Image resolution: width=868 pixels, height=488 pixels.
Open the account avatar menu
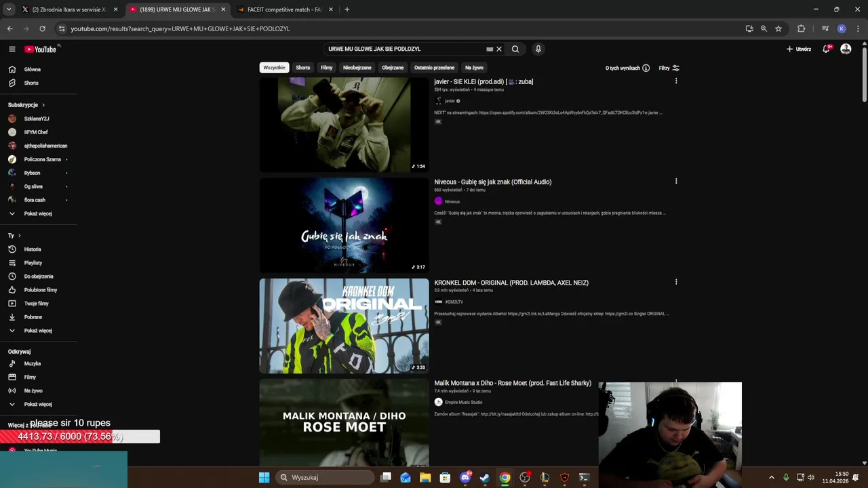click(x=846, y=49)
